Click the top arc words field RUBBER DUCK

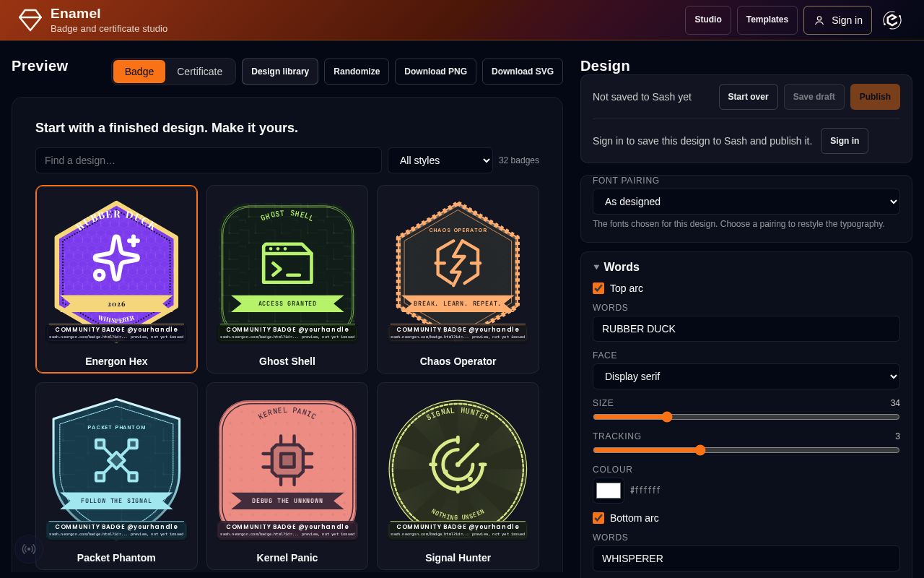tap(746, 329)
